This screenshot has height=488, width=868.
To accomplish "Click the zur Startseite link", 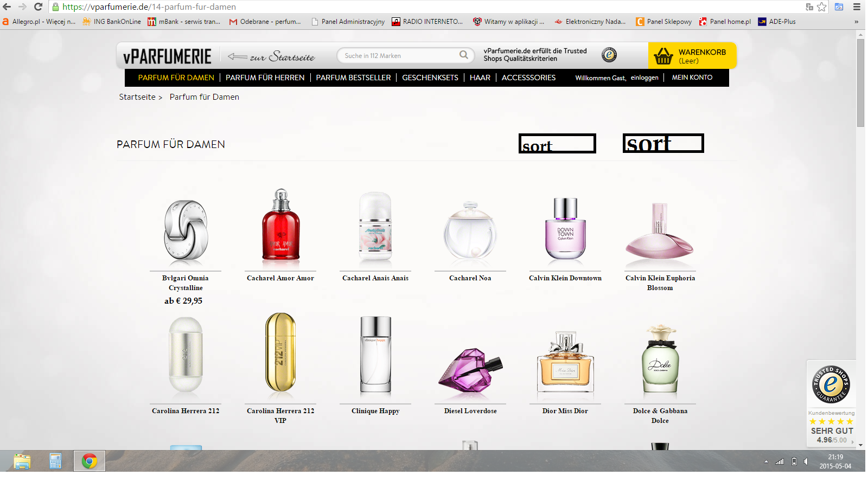I will (271, 56).
